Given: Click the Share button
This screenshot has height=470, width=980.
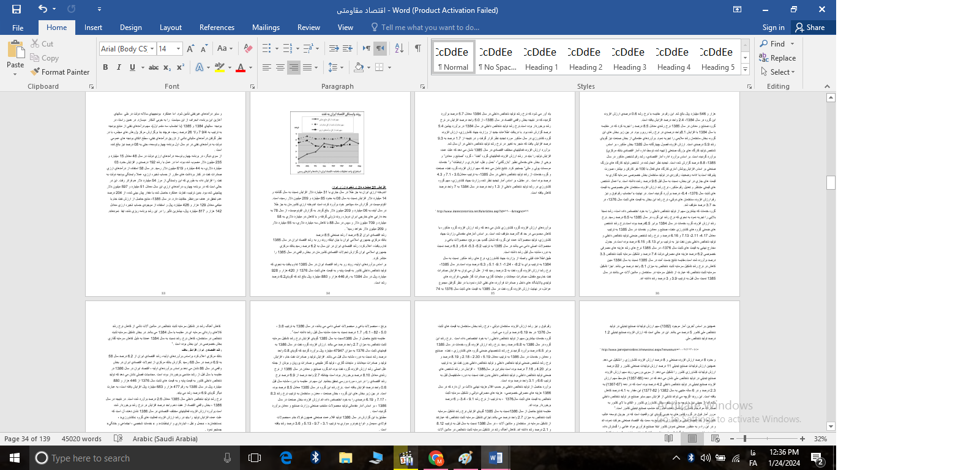Looking at the screenshot, I should tap(810, 28).
